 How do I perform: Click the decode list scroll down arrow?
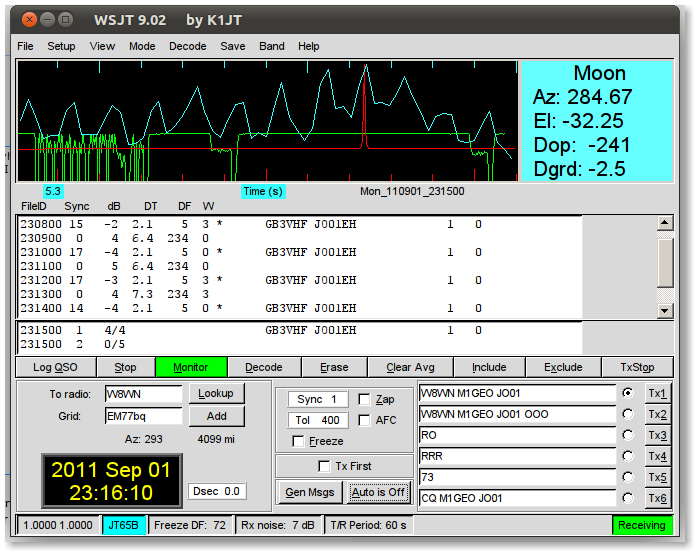(665, 310)
